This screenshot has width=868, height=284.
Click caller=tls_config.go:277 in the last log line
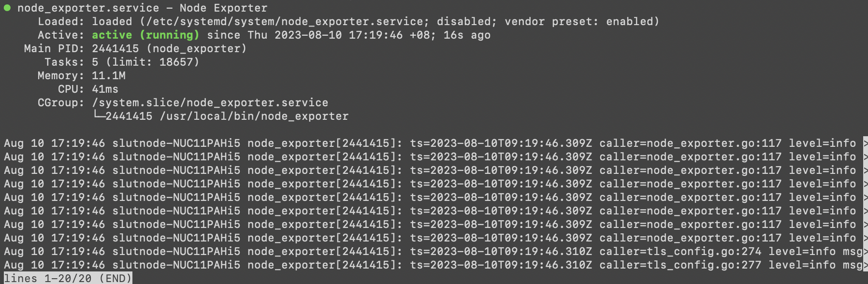point(680,265)
